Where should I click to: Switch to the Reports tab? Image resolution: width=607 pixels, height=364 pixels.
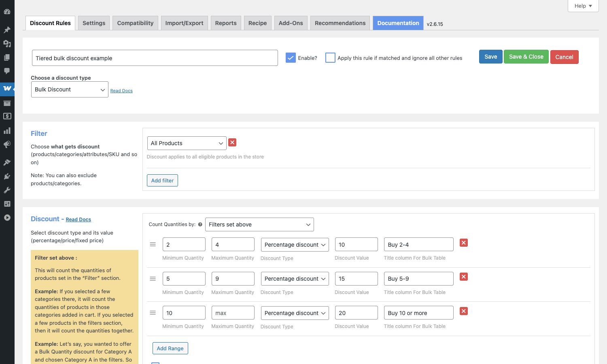click(x=226, y=23)
